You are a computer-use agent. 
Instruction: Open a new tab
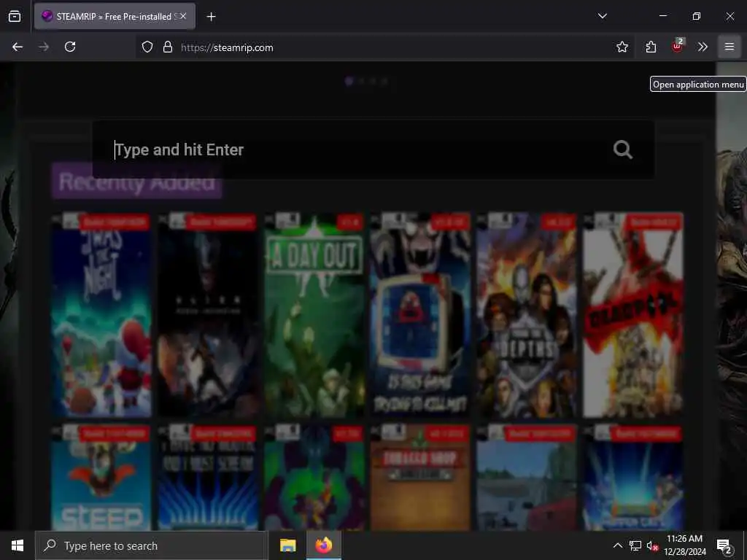click(x=211, y=17)
